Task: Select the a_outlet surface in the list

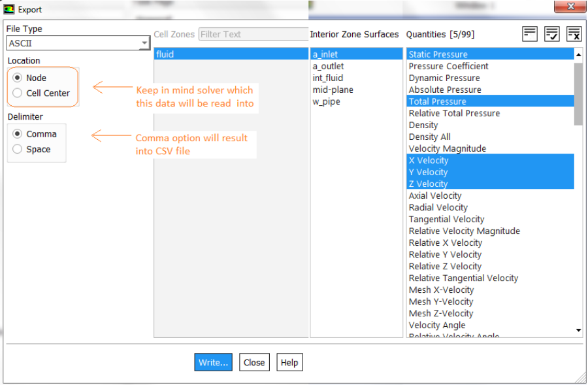Action: (x=328, y=66)
